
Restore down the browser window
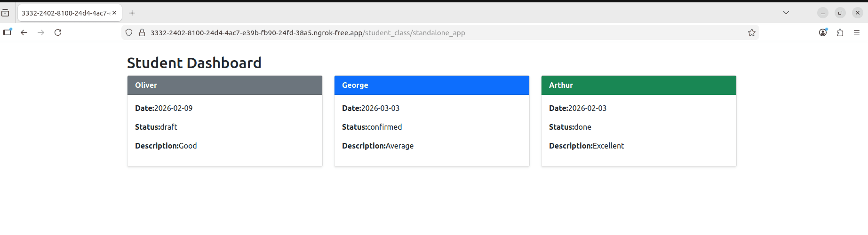click(840, 13)
